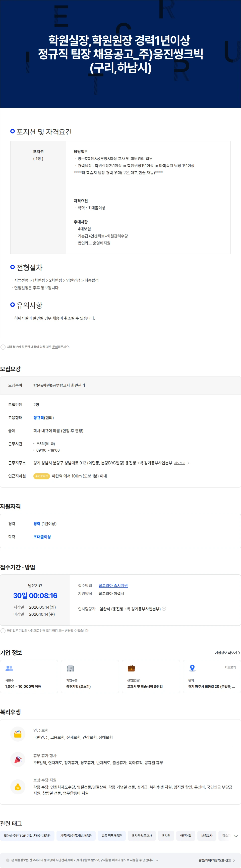The width and height of the screenshot is (241, 868).
Task: Click the info icon before 본 채용정보는 notice
Action: pos(8,860)
